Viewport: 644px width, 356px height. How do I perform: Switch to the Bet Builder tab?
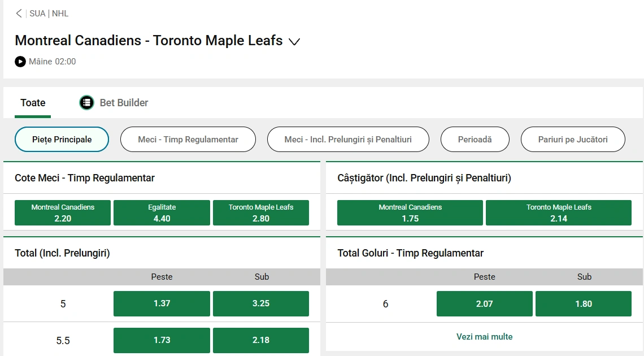[x=123, y=103]
